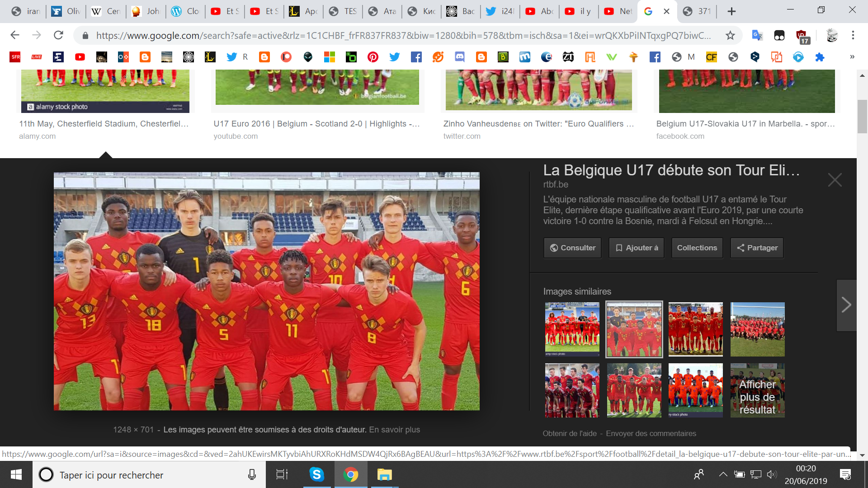Show the next image with the right chevron
Screen dimensions: 868x488
click(x=846, y=305)
